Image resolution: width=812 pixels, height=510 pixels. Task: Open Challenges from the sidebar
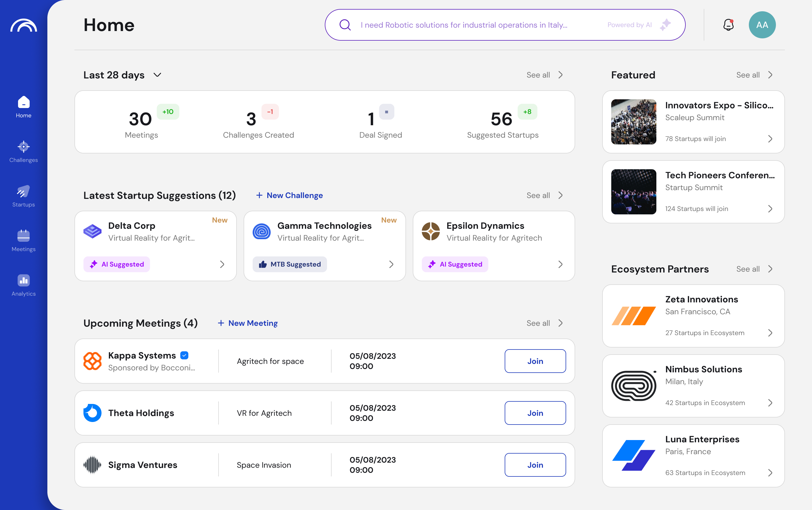pyautogui.click(x=24, y=152)
